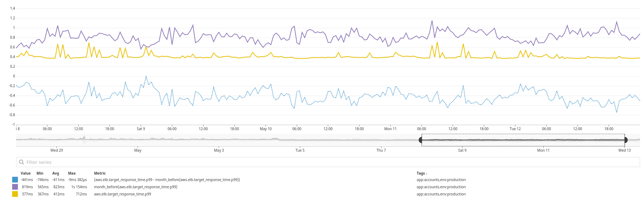Click the magnifier icon in Filter series

click(21, 162)
